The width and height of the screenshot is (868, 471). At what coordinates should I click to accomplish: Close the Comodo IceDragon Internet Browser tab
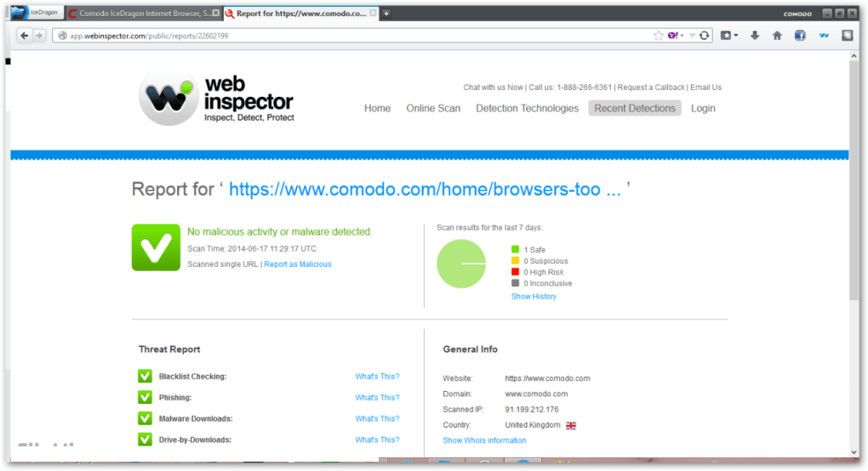216,14
